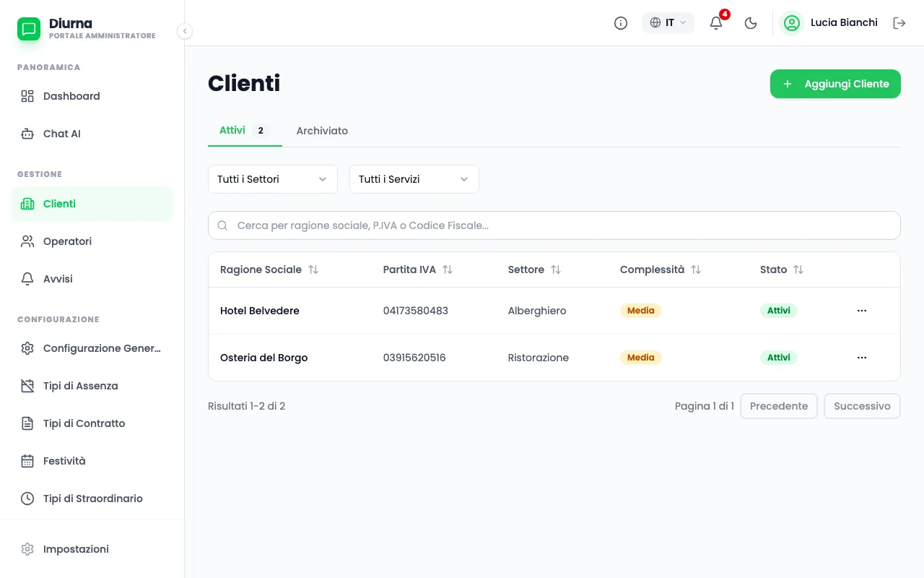Viewport: 924px width, 578px height.
Task: Open the language selector IT
Action: click(668, 23)
